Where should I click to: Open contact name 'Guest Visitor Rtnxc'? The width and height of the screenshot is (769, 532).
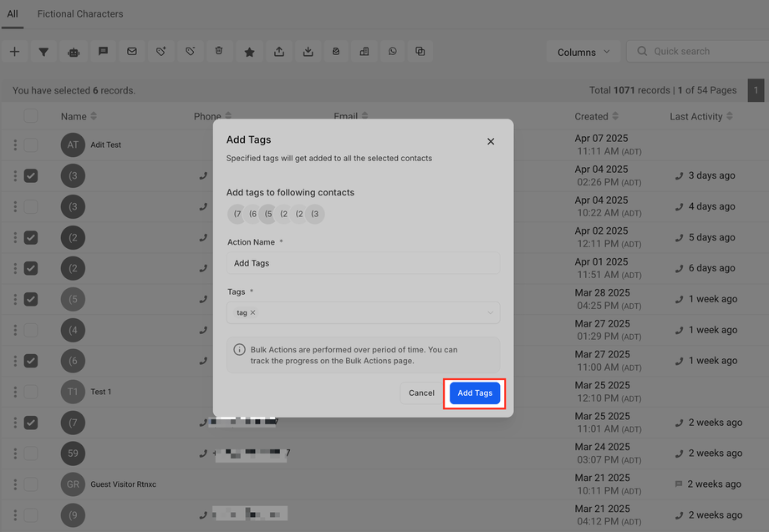pyautogui.click(x=123, y=484)
